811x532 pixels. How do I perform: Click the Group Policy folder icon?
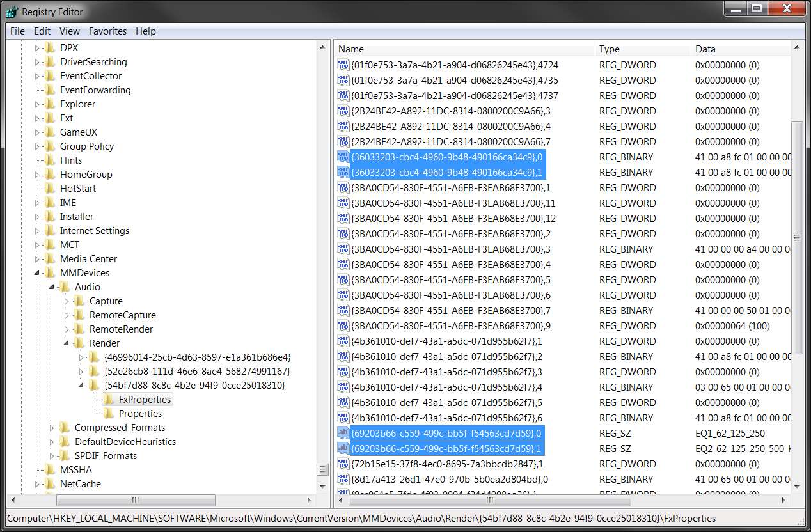50,146
